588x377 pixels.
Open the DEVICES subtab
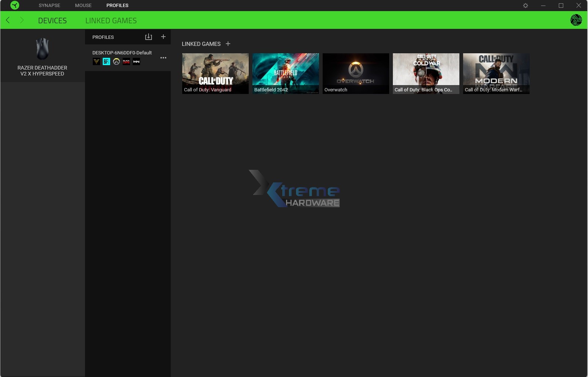coord(52,21)
